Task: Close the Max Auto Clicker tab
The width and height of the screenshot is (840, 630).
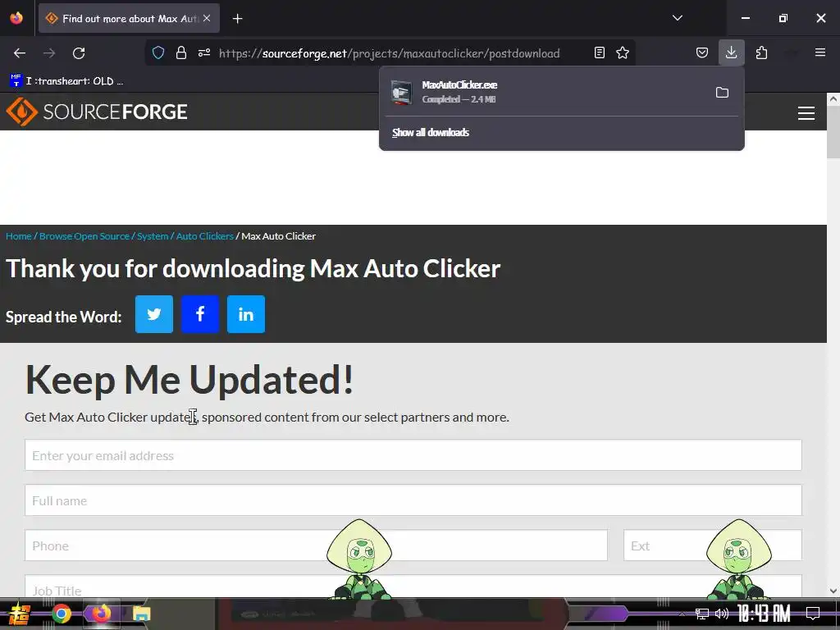Action: coord(207,18)
